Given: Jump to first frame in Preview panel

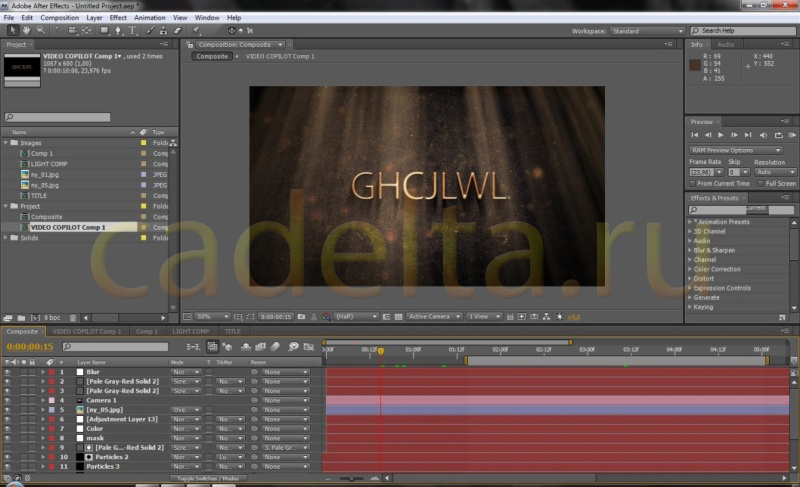Looking at the screenshot, I should point(694,135).
